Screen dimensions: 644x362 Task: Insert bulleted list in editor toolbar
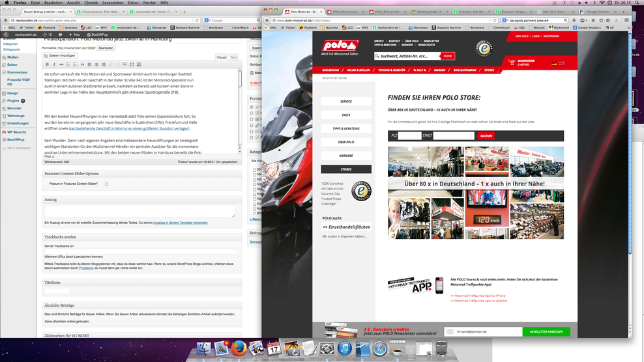[68, 64]
